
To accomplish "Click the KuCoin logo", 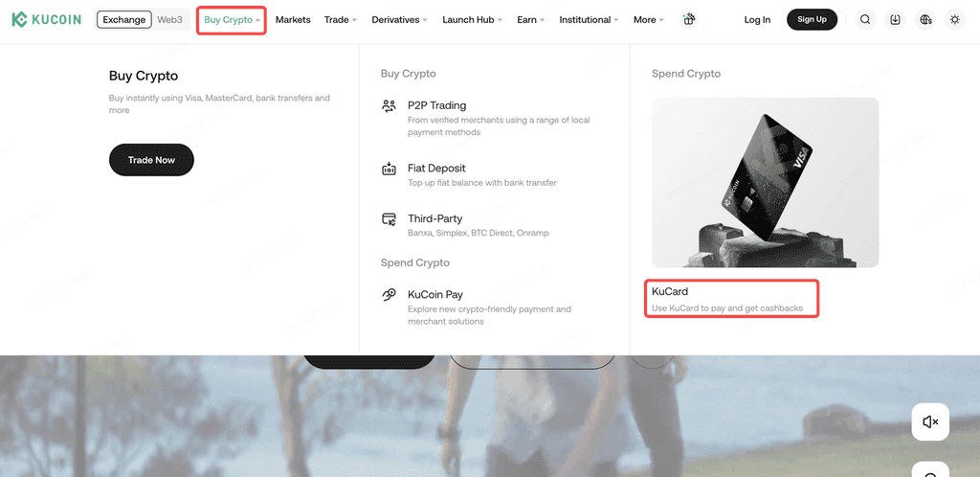I will (x=46, y=19).
